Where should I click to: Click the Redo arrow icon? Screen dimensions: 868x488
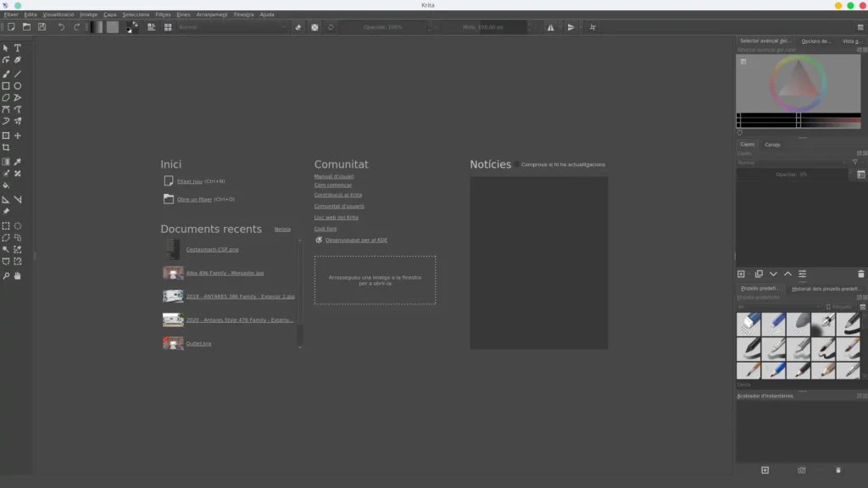point(77,26)
